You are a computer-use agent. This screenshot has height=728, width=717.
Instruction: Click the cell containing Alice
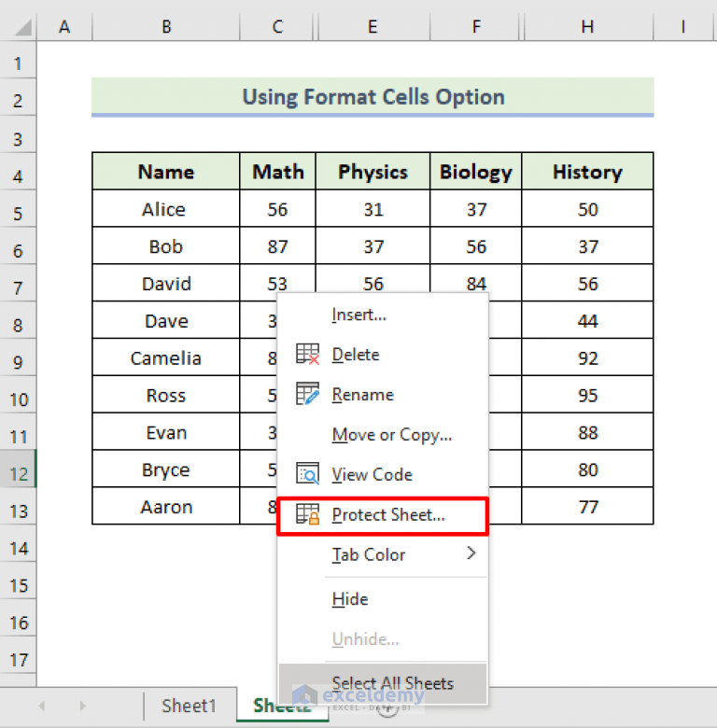click(x=166, y=209)
